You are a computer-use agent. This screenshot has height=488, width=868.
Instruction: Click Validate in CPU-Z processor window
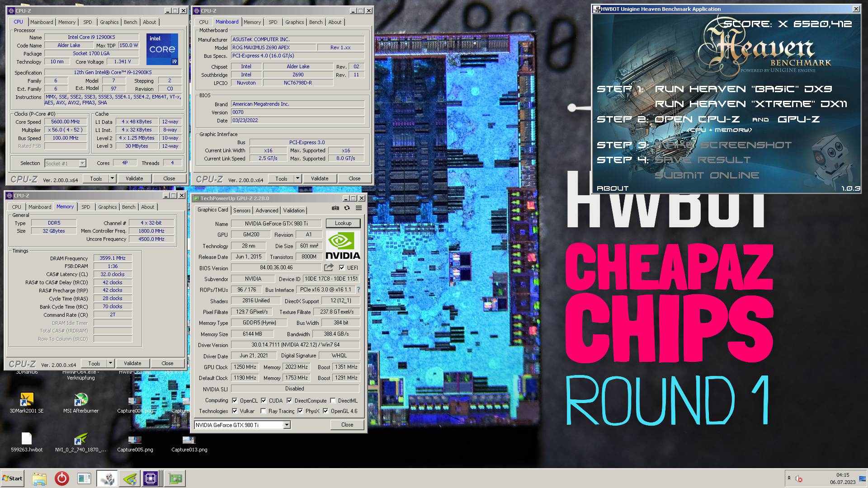coord(134,178)
